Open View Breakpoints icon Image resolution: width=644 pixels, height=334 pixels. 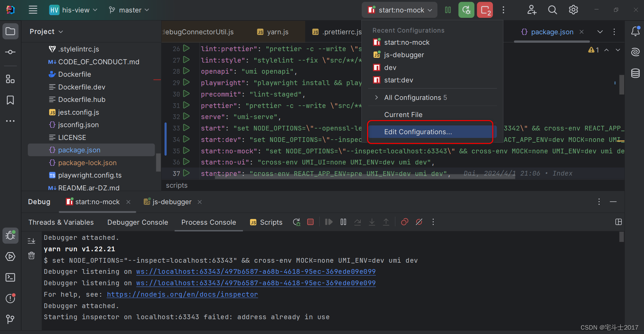click(404, 222)
